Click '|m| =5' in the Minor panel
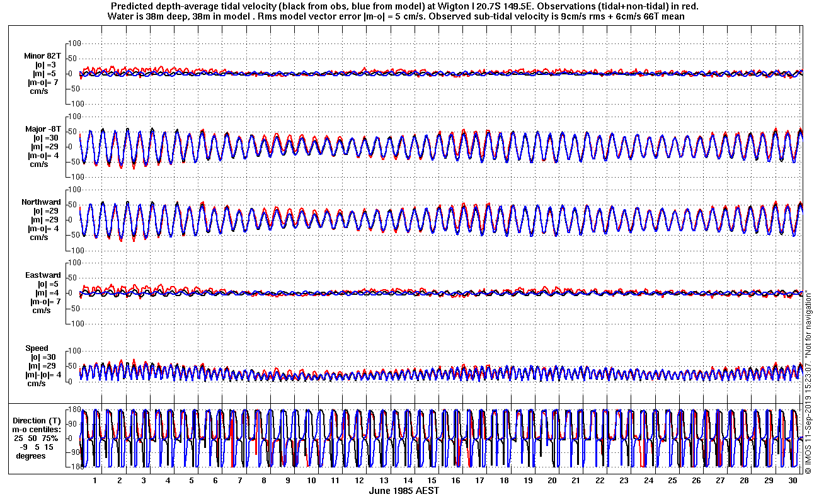819x504 pixels. coord(45,74)
